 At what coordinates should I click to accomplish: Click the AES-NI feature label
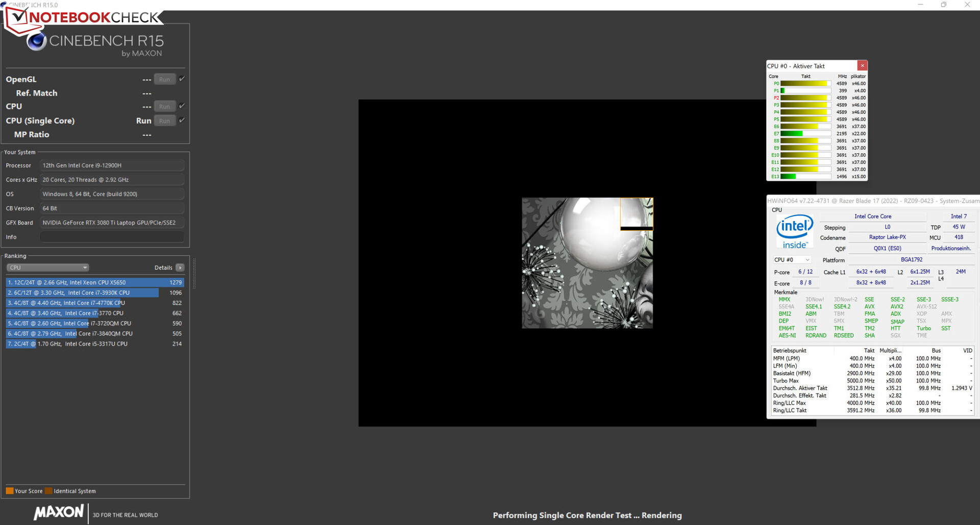point(787,336)
